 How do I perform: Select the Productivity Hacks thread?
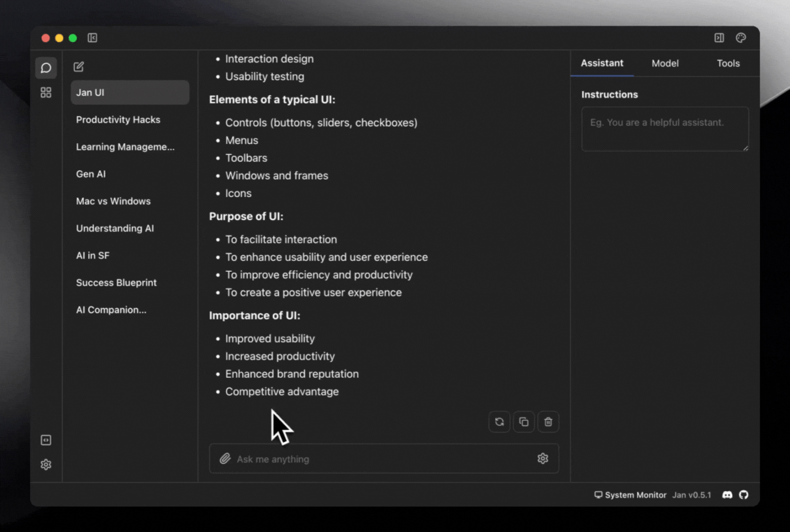click(118, 120)
